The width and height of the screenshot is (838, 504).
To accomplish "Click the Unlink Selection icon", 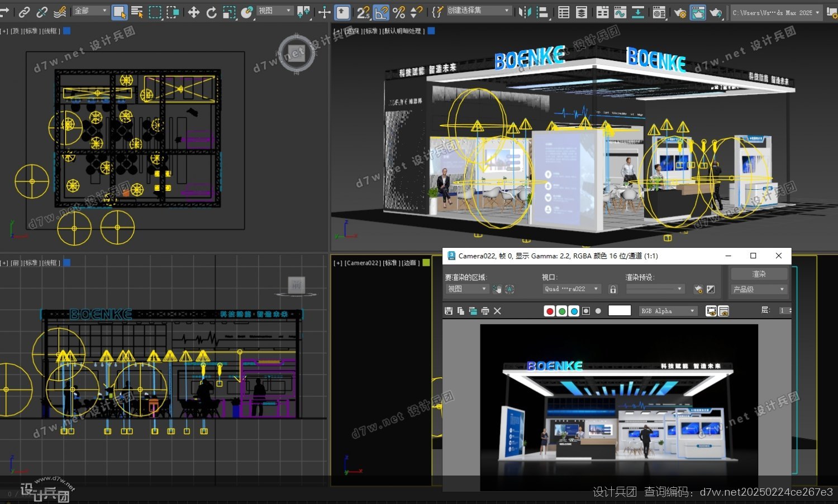I will (42, 12).
